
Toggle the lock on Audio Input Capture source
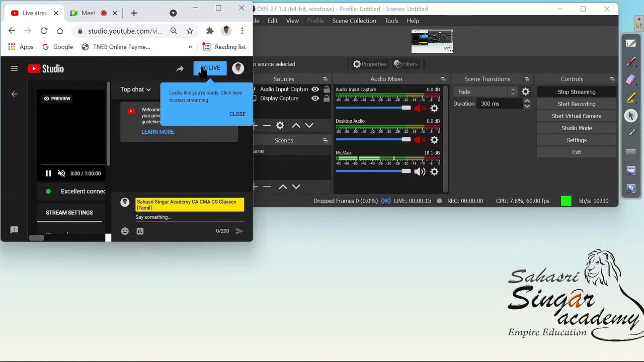pos(327,89)
